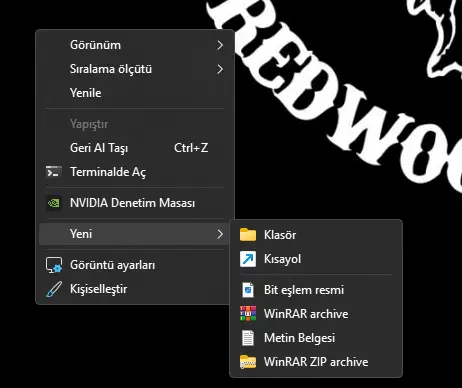Create a new WinRAR archive
This screenshot has height=388, width=462.
316,314
